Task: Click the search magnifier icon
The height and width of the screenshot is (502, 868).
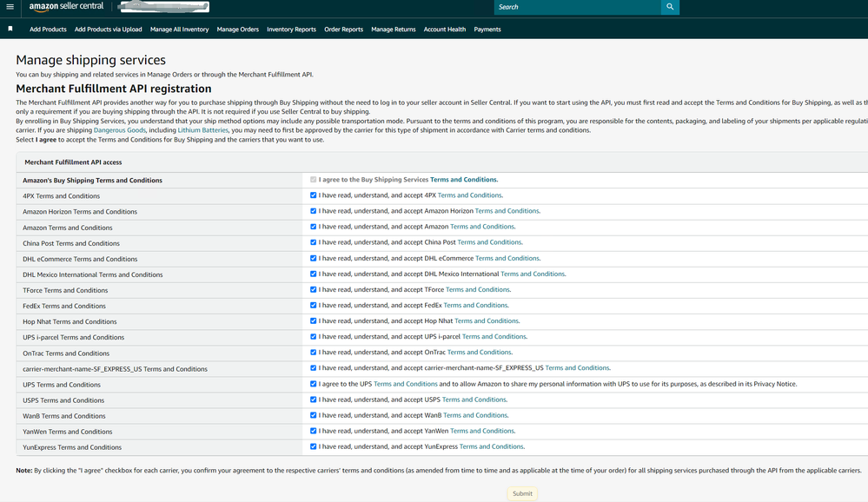Action: pos(669,7)
